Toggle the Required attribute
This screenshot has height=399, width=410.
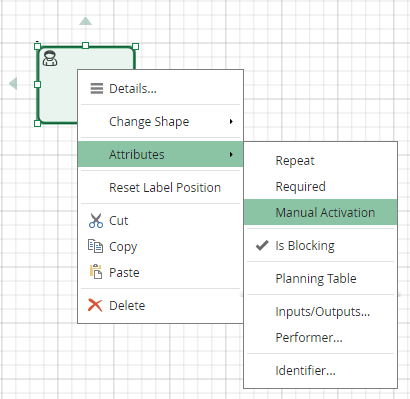[321, 187]
